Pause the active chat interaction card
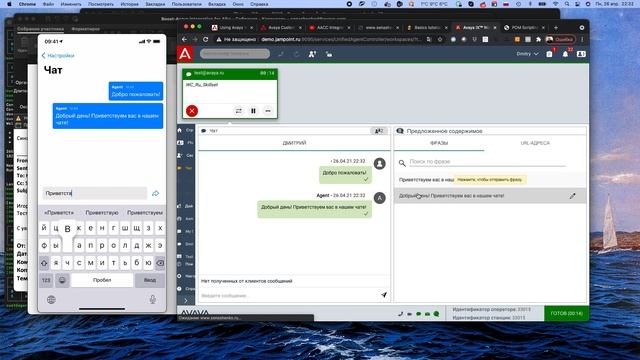Screen dimensions: 640x360 [253, 111]
